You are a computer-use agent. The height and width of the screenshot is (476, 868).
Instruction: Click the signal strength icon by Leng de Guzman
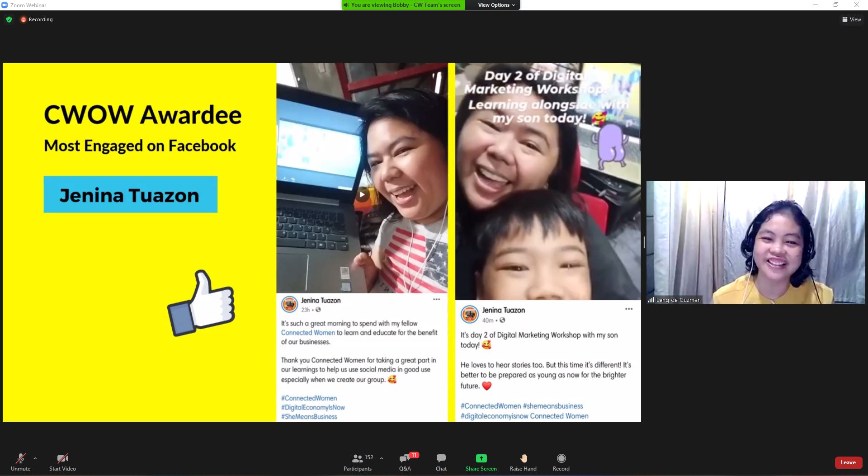(651, 300)
